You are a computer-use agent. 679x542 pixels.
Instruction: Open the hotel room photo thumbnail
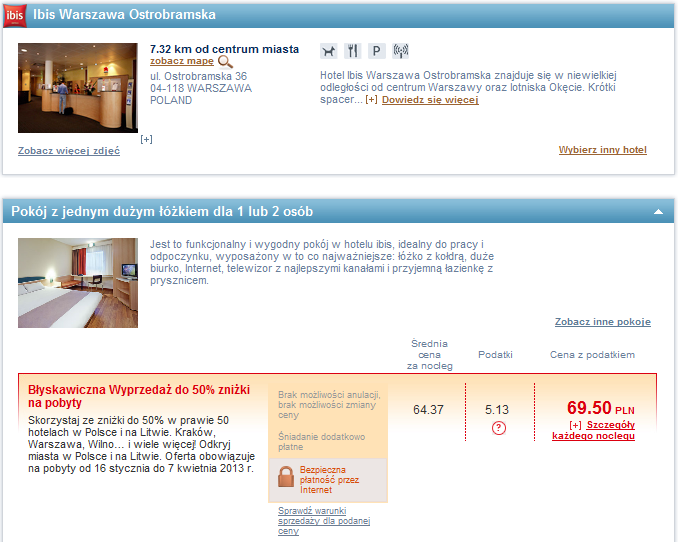click(x=78, y=283)
